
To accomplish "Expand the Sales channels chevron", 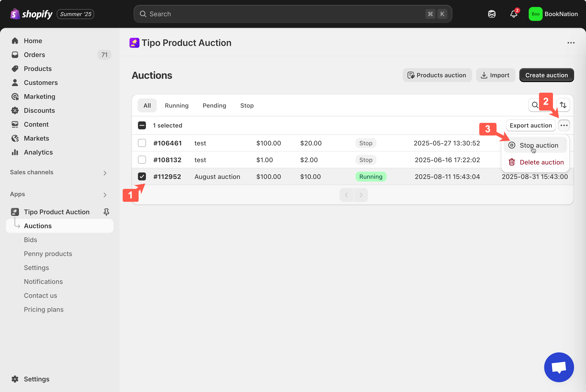I will tap(105, 173).
